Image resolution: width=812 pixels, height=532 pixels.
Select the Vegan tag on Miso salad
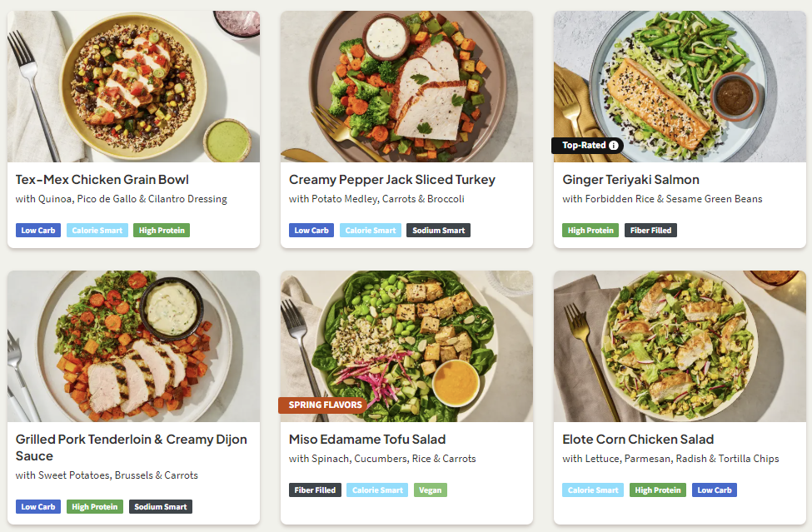[431, 490]
